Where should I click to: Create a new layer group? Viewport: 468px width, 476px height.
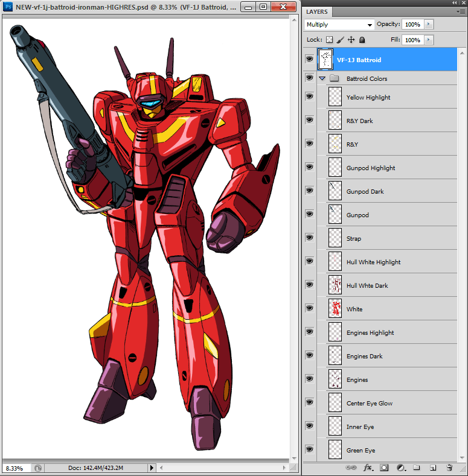pyautogui.click(x=416, y=468)
